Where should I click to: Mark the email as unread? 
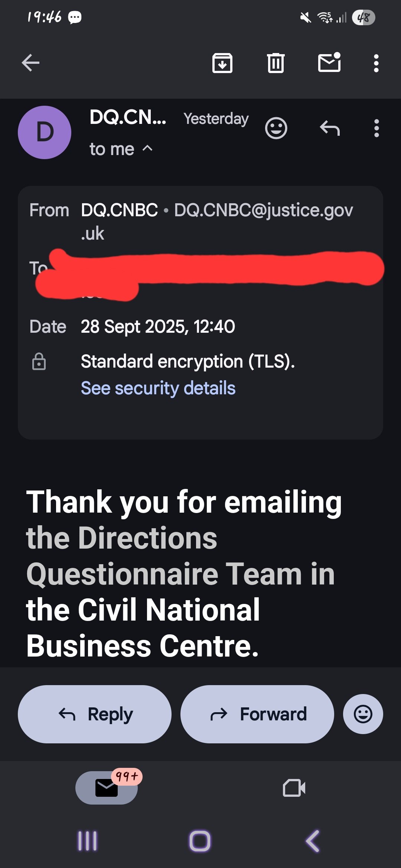(x=329, y=62)
